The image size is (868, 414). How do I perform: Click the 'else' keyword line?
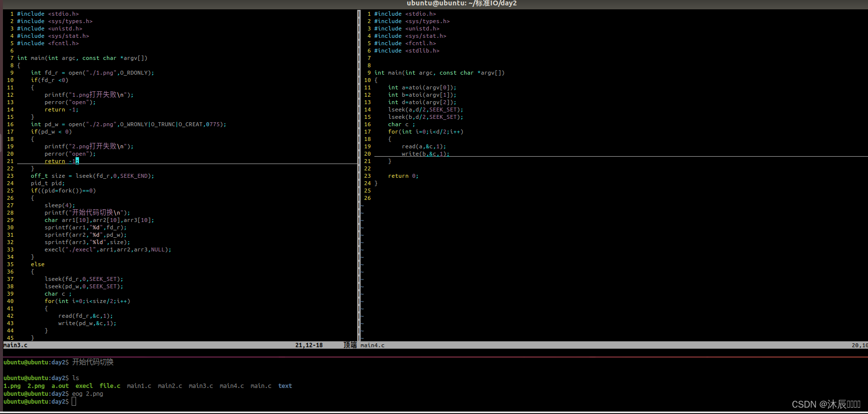coord(38,264)
